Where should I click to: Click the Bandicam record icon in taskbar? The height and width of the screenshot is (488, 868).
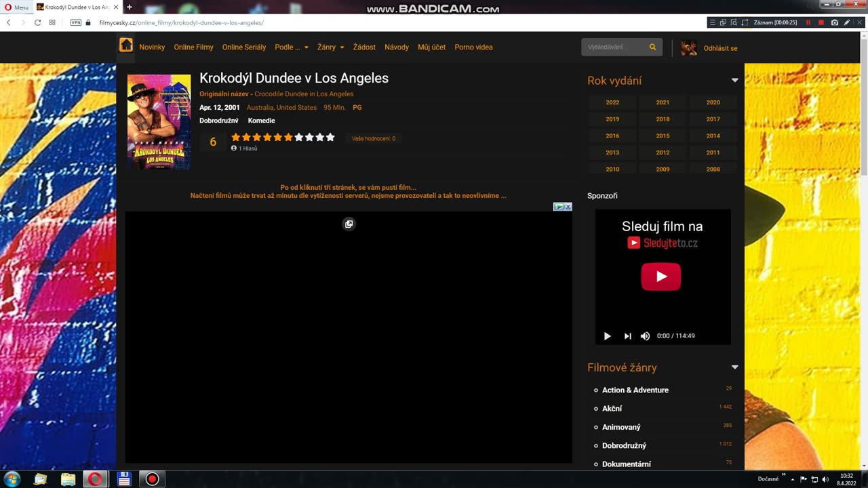click(153, 479)
